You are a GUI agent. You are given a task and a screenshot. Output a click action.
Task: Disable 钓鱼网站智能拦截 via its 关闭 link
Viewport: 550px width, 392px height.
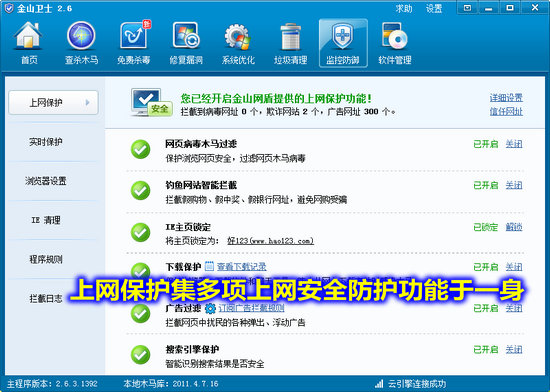click(514, 185)
